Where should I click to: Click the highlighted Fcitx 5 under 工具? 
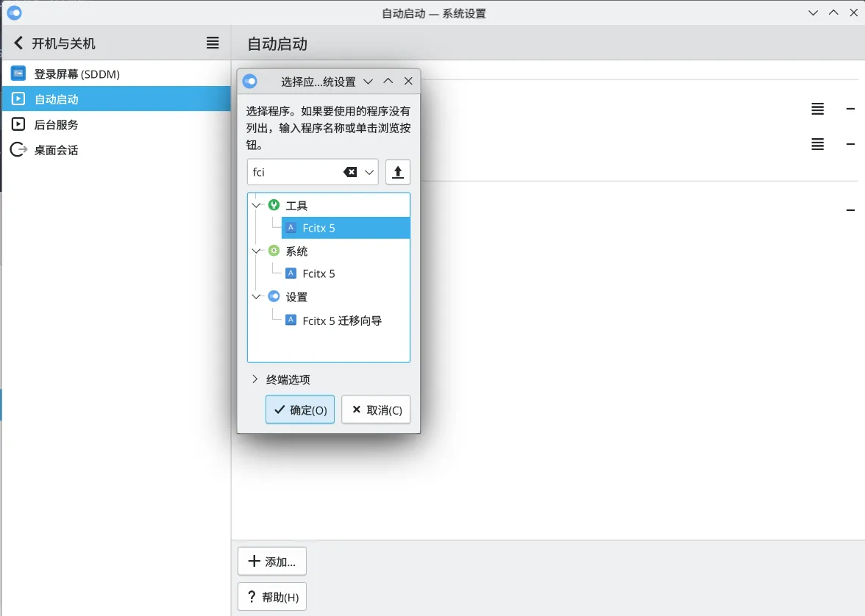[318, 228]
